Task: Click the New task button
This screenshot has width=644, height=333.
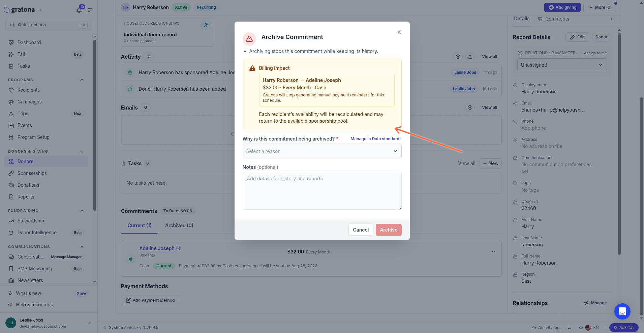Action: coord(490,163)
